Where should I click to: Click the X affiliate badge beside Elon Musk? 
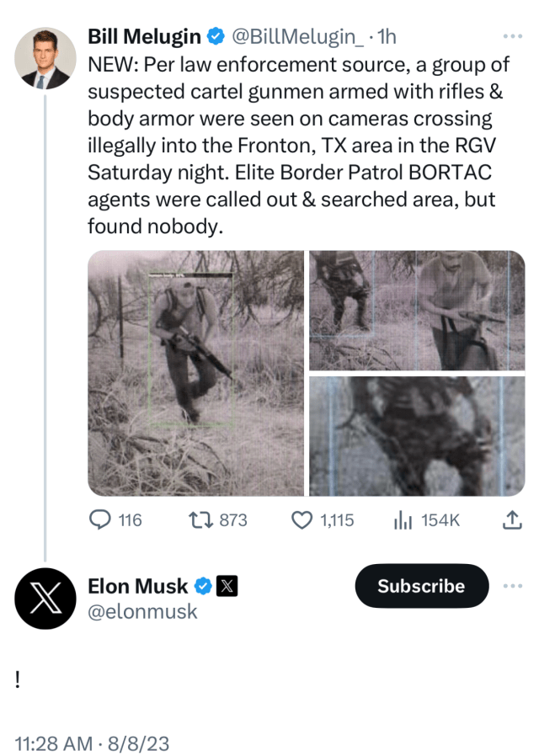click(x=227, y=586)
